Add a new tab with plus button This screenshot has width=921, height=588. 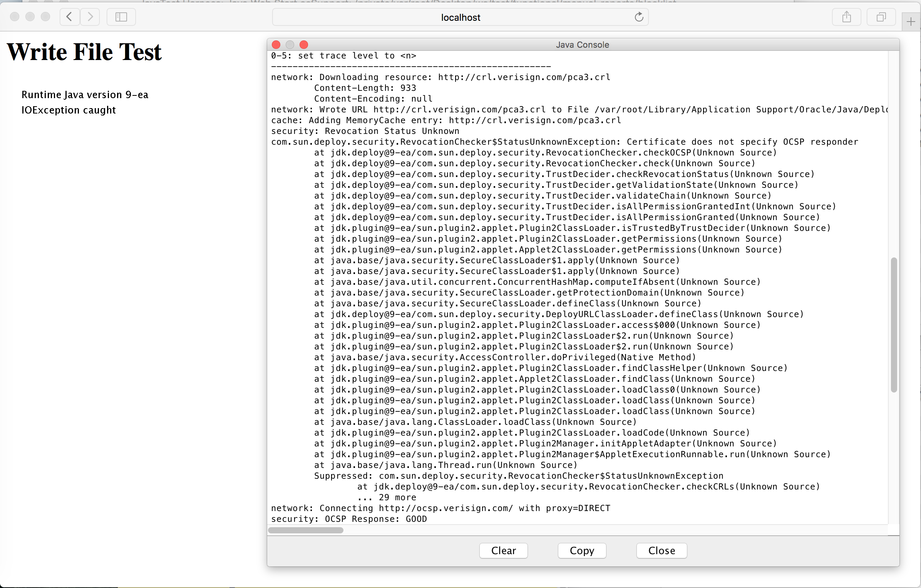(x=911, y=22)
